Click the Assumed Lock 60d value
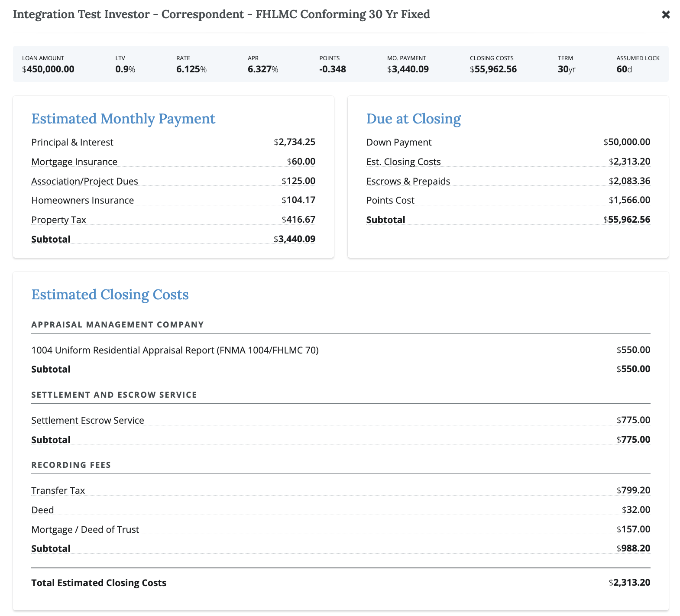The image size is (680, 616). 624,69
